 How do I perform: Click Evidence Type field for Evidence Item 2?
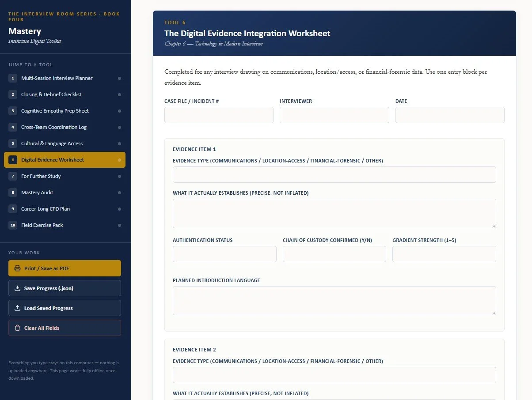pyautogui.click(x=334, y=375)
